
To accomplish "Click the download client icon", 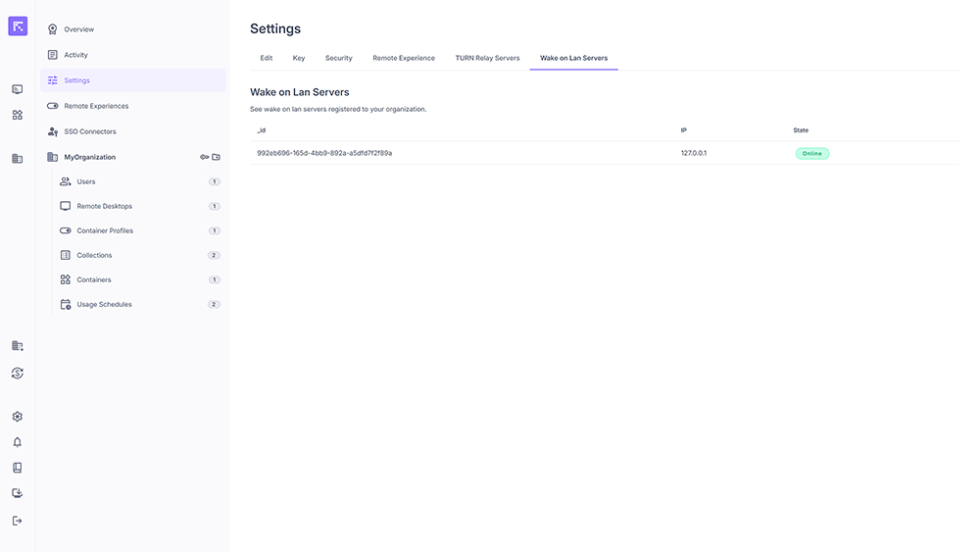I will (17, 493).
